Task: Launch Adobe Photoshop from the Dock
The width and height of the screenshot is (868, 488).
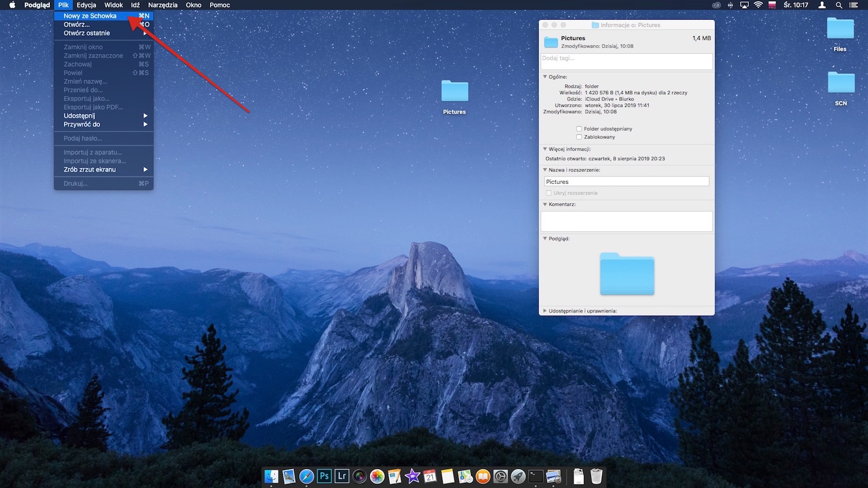Action: click(x=324, y=476)
